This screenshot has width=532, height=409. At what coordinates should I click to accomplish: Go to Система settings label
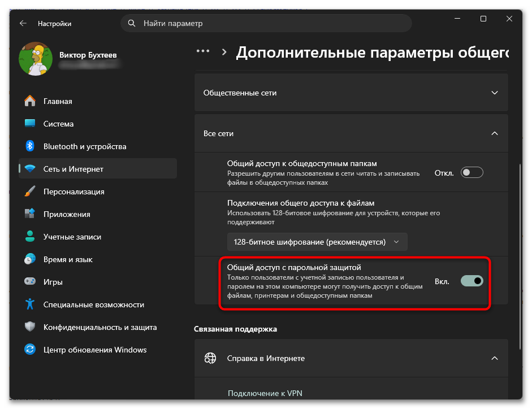coord(58,124)
